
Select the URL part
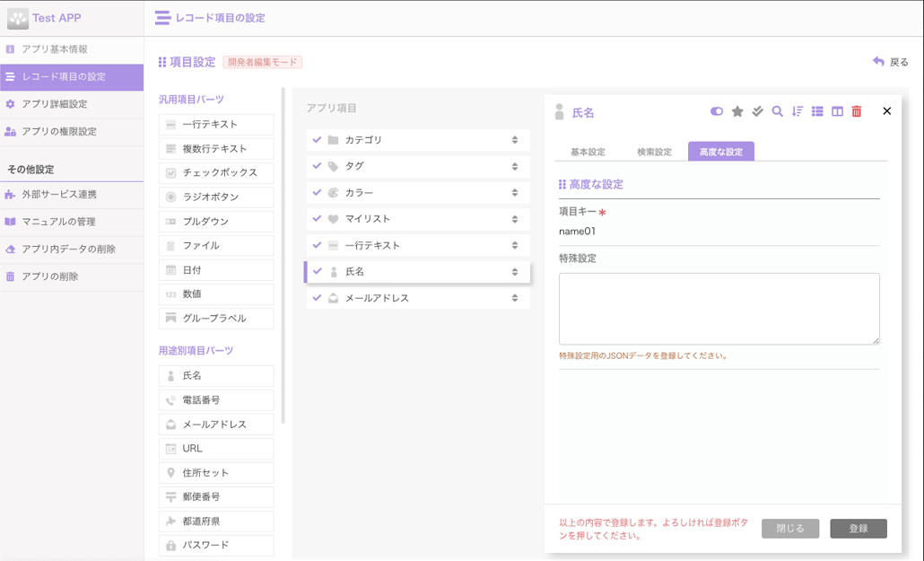216,448
